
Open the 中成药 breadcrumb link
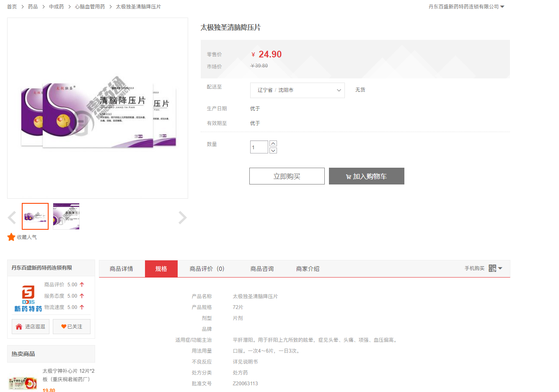(57, 7)
